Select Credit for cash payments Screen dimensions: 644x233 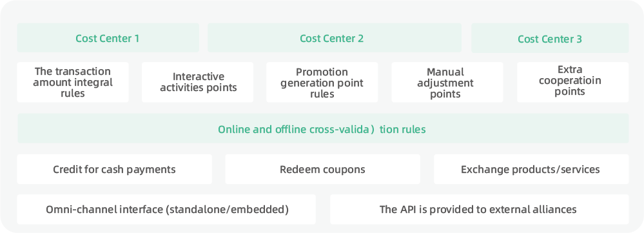(114, 169)
